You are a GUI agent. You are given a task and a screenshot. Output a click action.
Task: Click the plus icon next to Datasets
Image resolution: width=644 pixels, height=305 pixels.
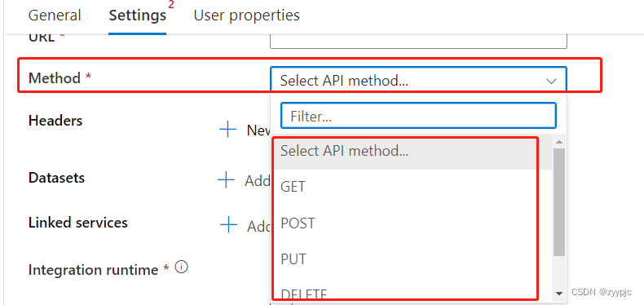pyautogui.click(x=226, y=180)
